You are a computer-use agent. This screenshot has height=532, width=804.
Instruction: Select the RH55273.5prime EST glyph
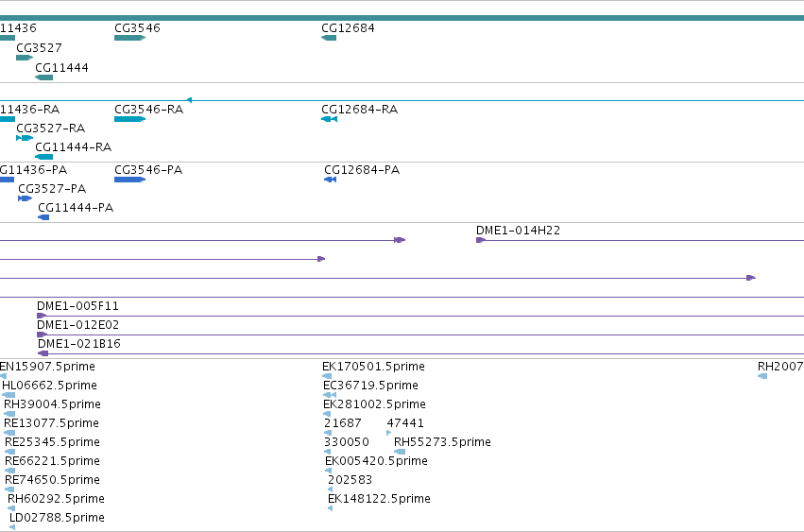pos(400,452)
